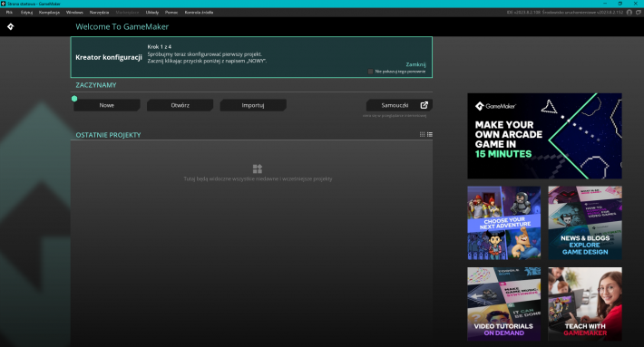This screenshot has height=347, width=644.
Task: Click the 'OSTATNIE PROJEKTY' header
Action: click(x=108, y=135)
